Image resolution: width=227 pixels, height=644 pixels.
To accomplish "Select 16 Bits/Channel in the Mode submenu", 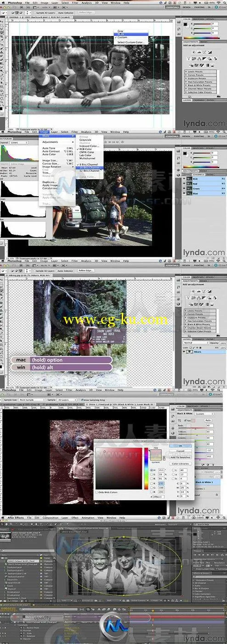I will pyautogui.click(x=90, y=168).
